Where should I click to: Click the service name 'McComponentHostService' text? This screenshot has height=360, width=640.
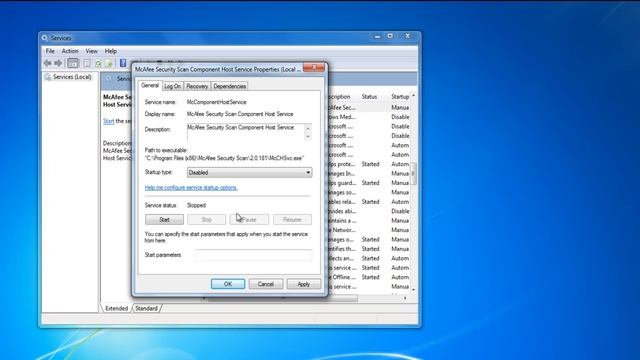coord(216,102)
